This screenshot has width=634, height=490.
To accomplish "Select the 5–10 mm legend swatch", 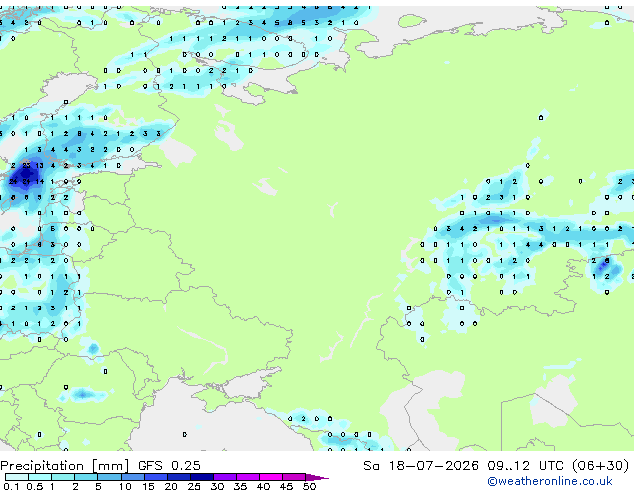I will pyautogui.click(x=109, y=477).
